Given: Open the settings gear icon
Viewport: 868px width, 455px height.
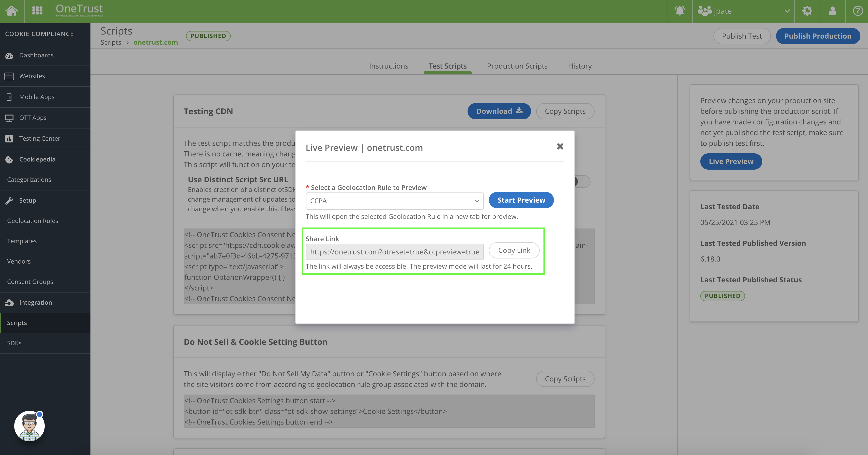Looking at the screenshot, I should 807,11.
